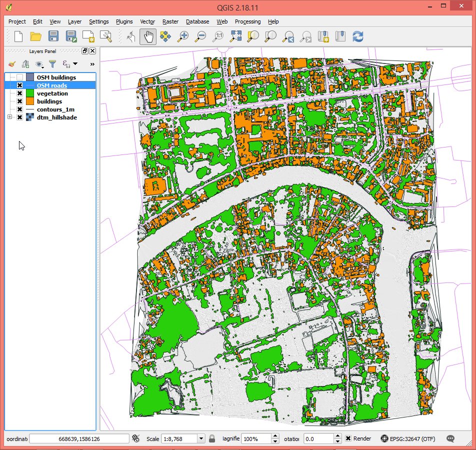
Task: Uncheck the Render checkbox
Action: coord(348,438)
